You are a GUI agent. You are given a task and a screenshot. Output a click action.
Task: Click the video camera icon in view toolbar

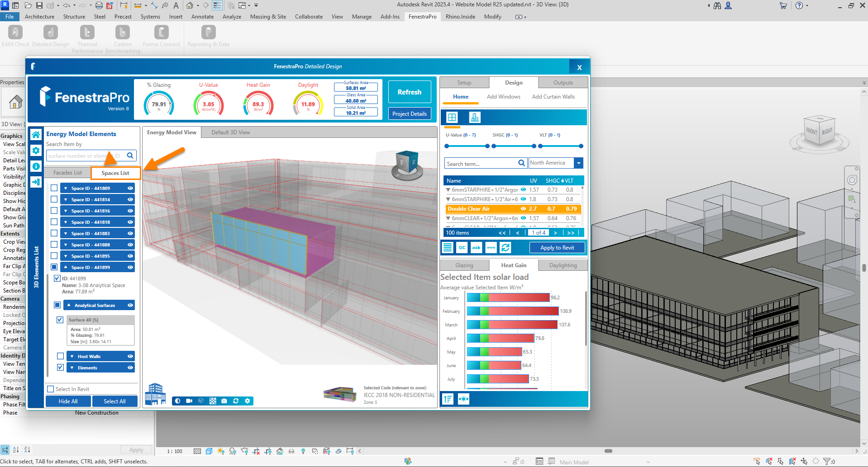(189, 401)
